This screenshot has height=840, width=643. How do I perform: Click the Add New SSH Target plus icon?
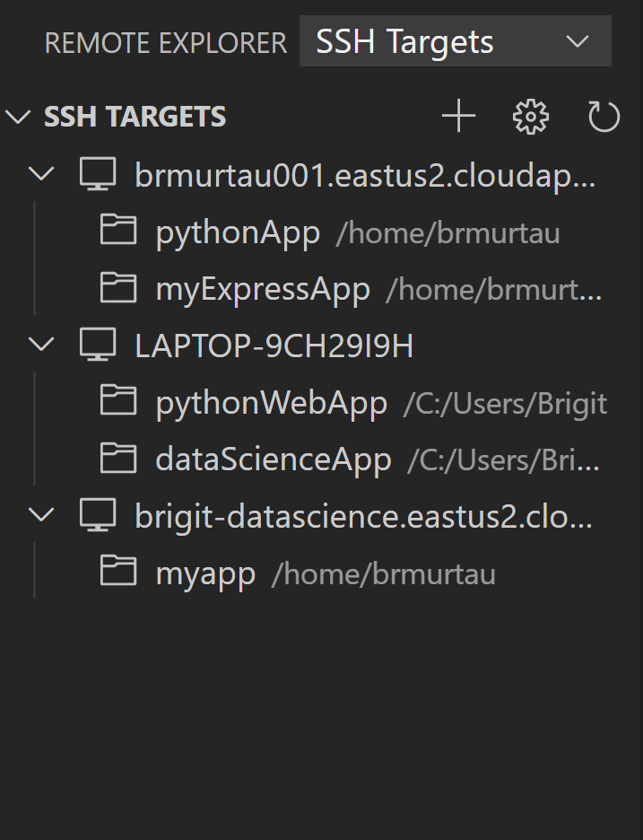point(458,116)
